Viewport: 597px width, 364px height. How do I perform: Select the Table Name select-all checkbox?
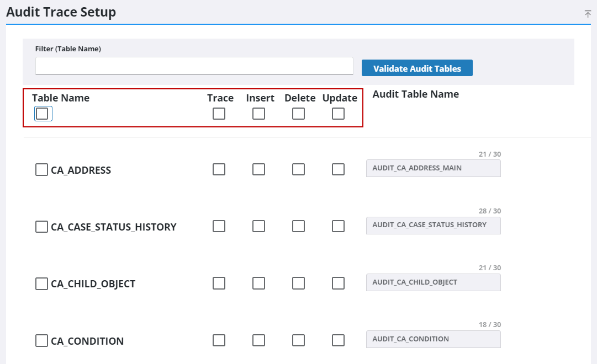pos(43,114)
